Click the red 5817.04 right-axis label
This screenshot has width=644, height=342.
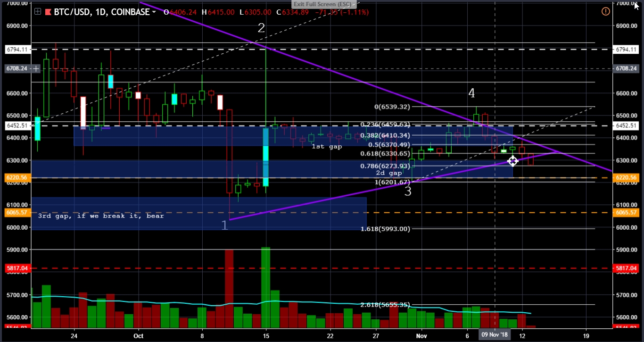tap(627, 268)
